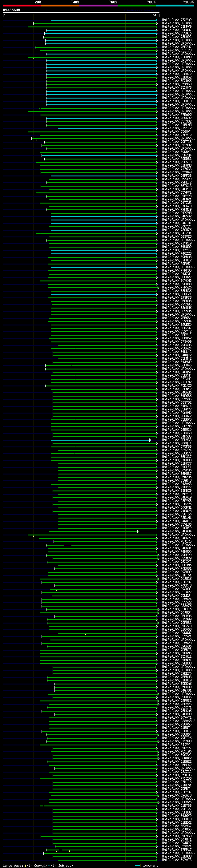Select the UniRef100_C3ZIC3 label
Screen dimensions: 197x868
pos(176,50)
